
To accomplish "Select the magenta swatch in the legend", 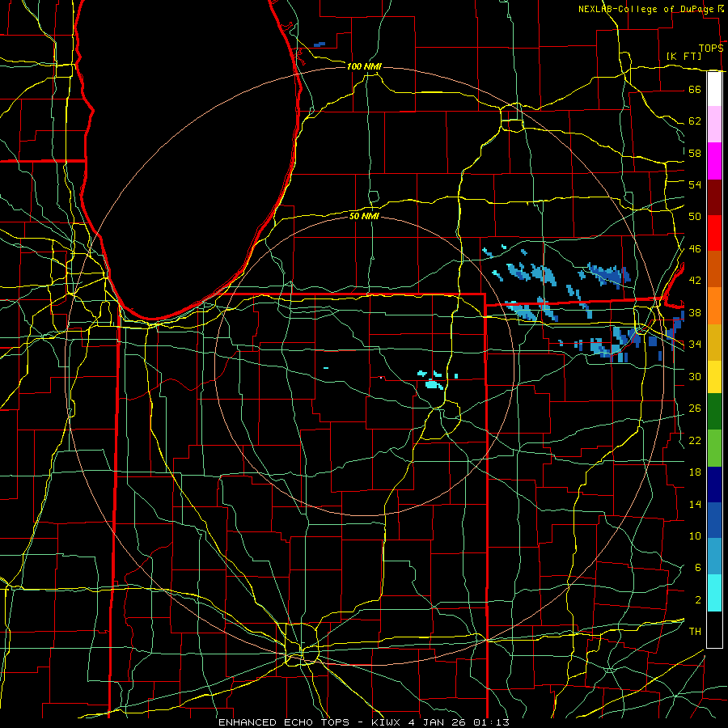I will pyautogui.click(x=714, y=161).
